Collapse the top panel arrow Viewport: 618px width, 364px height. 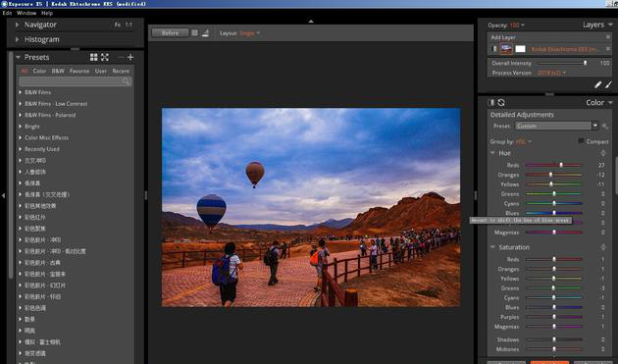[x=311, y=21]
